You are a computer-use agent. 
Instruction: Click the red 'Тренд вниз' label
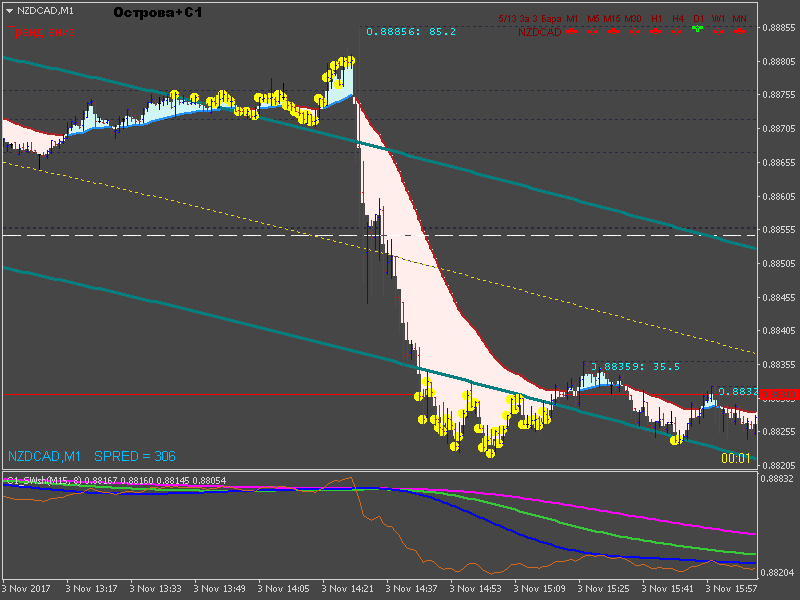coord(41,32)
